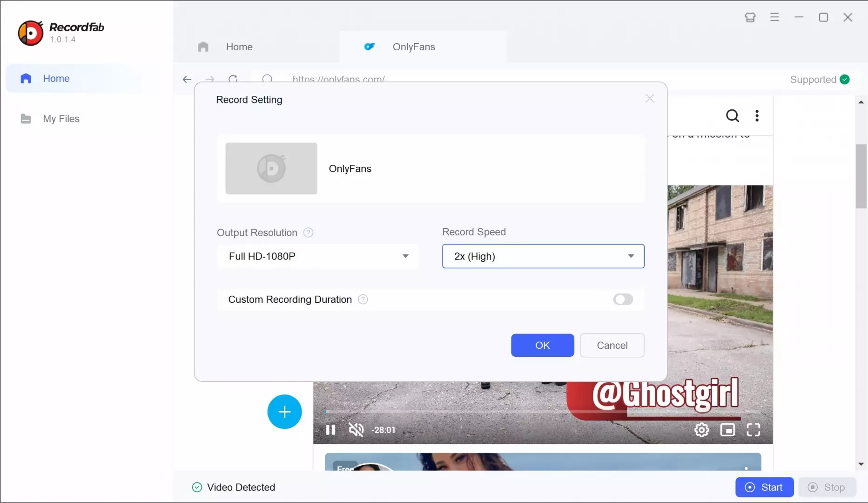Seek on the video progress bar
This screenshot has height=503, width=868.
point(542,412)
